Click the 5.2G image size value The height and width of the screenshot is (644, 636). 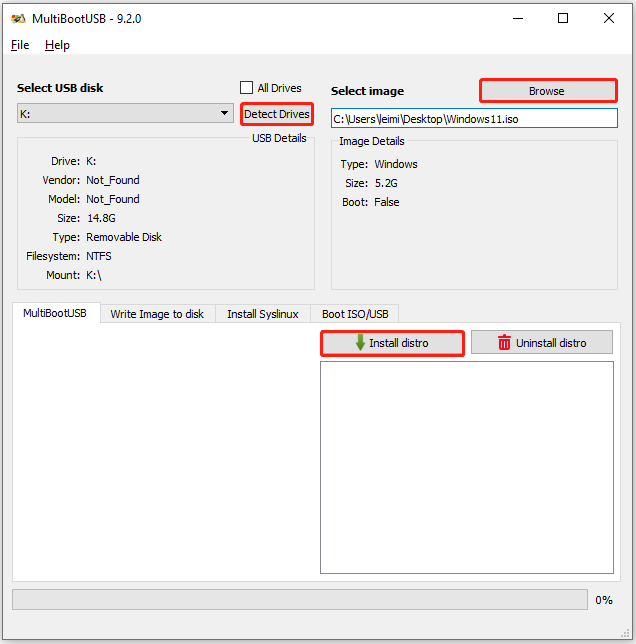(x=386, y=183)
